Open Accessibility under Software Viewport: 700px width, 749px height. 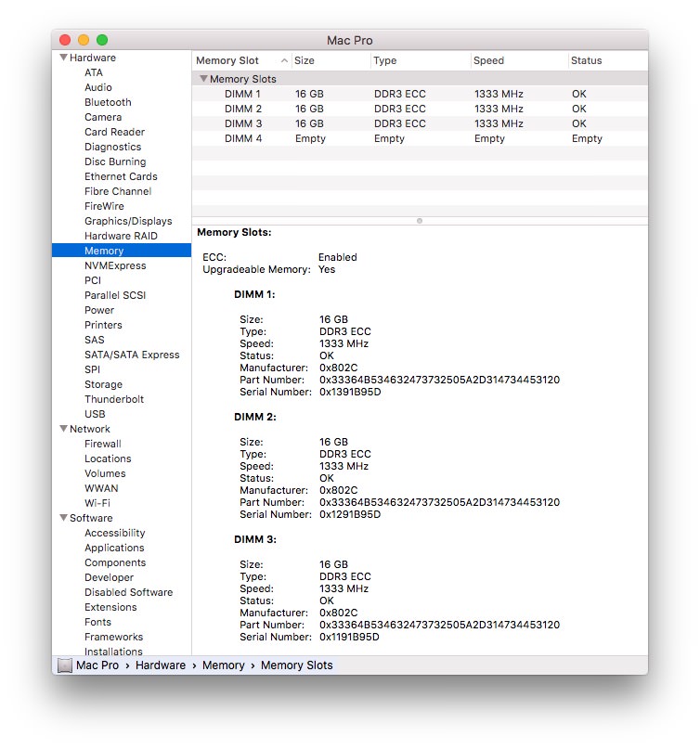click(115, 533)
